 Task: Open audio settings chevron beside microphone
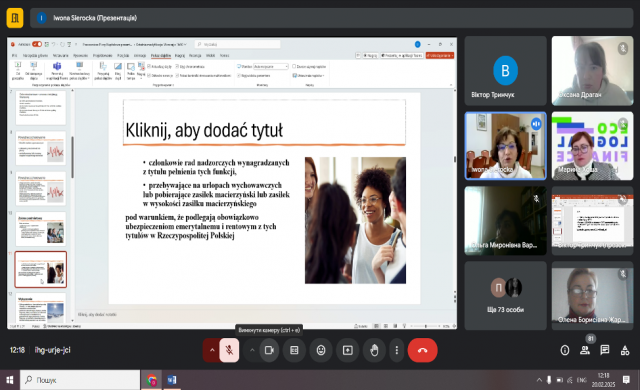(211, 350)
